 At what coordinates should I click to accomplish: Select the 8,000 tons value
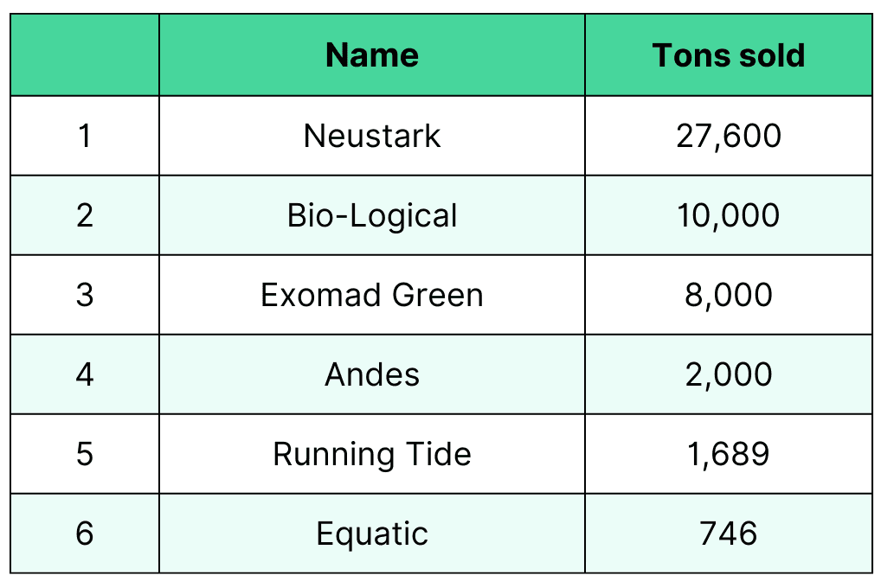[728, 295]
